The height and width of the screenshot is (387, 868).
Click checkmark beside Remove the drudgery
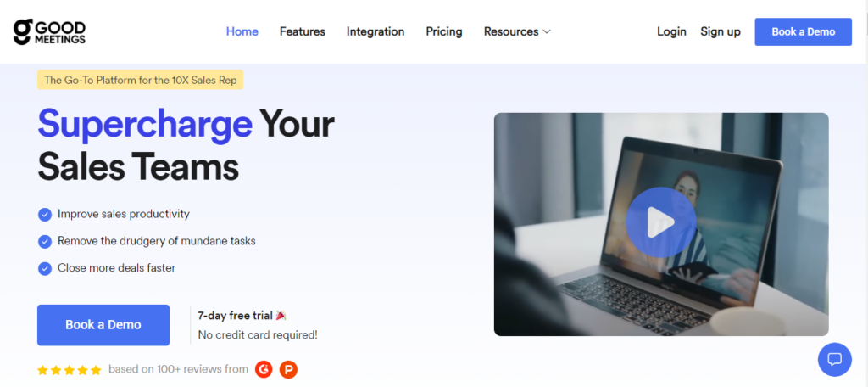click(45, 242)
